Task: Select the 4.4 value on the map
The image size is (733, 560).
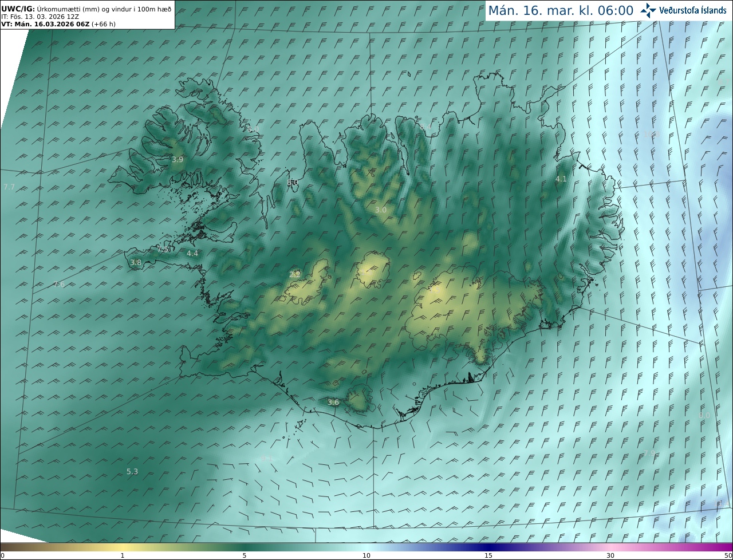Action: [192, 253]
